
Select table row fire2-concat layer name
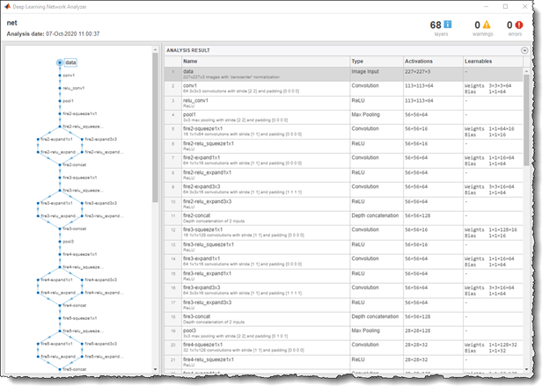point(197,215)
